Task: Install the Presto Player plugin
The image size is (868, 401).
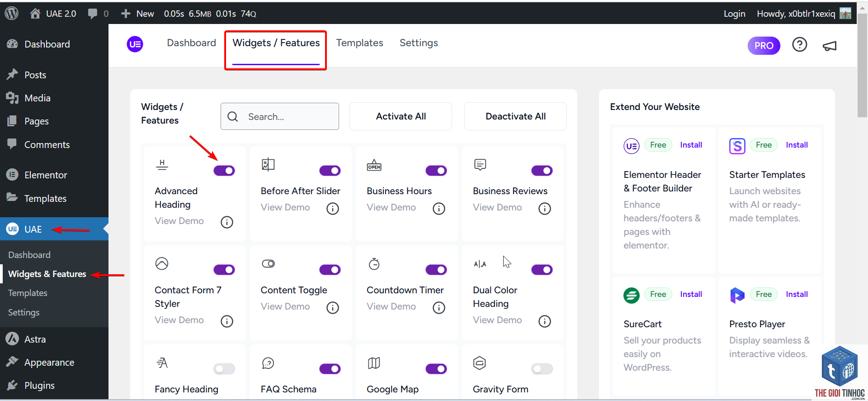Action: tap(797, 294)
